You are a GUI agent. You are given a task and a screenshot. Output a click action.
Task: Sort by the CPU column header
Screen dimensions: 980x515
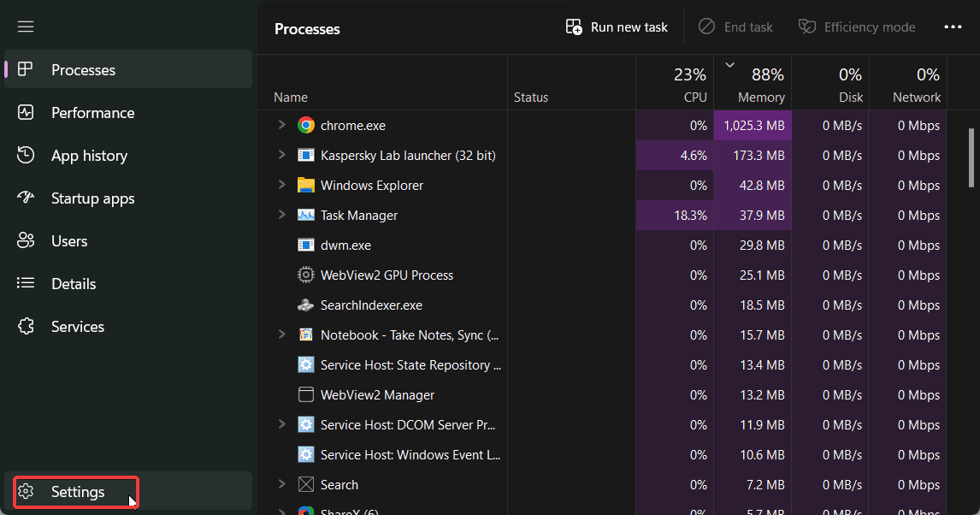[675, 82]
